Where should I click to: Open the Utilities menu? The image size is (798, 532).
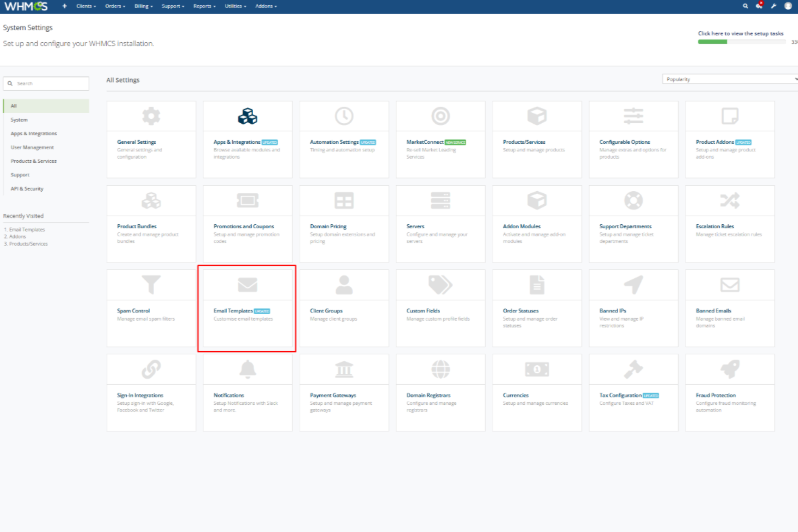(235, 6)
